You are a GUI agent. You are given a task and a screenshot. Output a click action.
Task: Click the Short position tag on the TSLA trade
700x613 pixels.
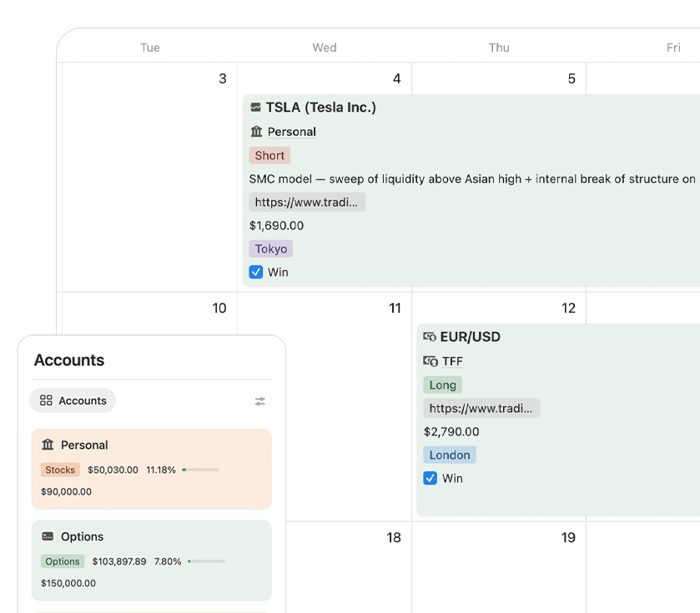point(269,155)
